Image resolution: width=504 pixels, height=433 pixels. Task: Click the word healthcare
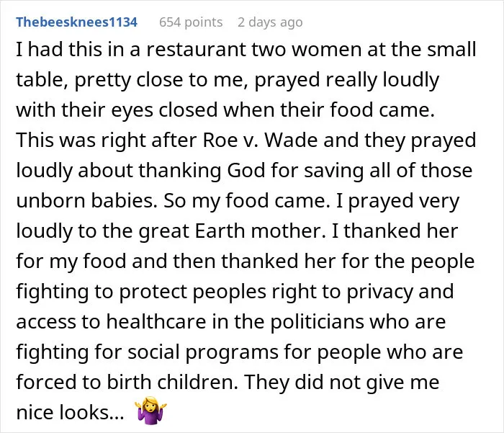[156, 322]
